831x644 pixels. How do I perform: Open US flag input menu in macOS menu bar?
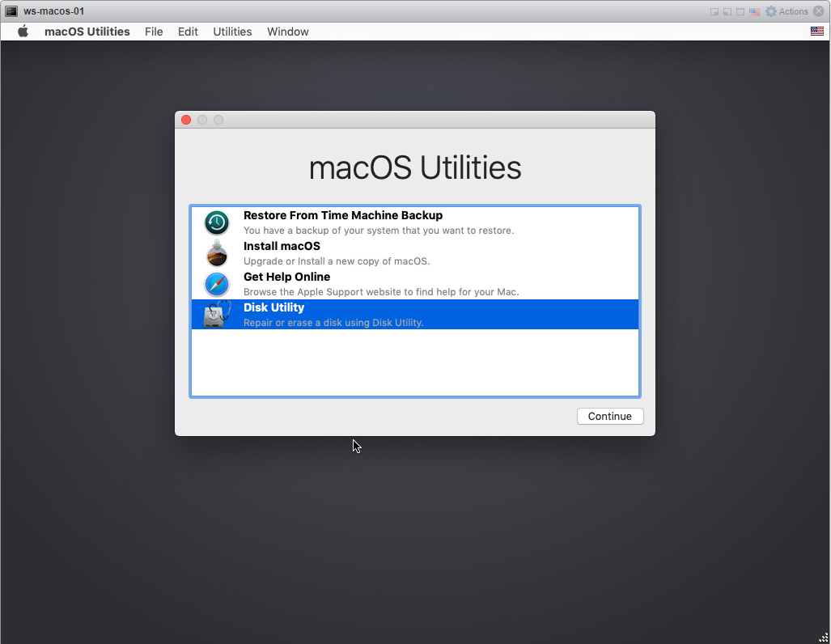[x=816, y=32]
